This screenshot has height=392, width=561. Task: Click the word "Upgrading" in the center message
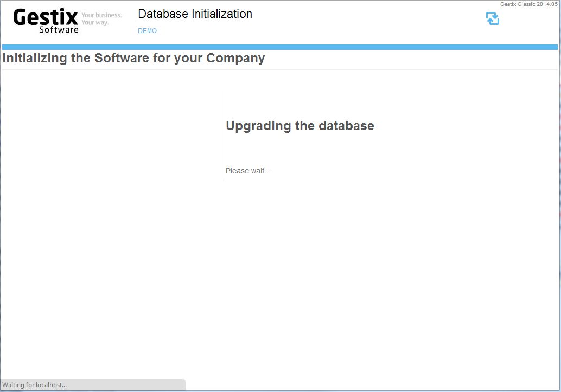point(258,126)
